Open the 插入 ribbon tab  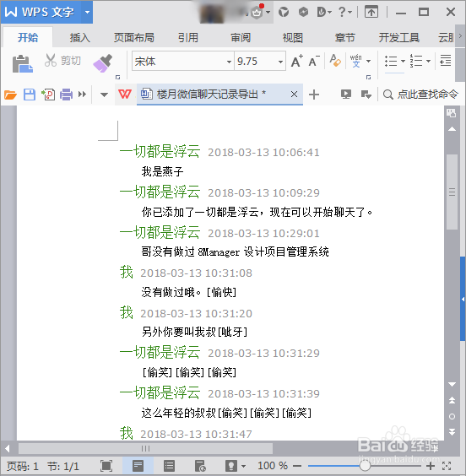point(80,38)
